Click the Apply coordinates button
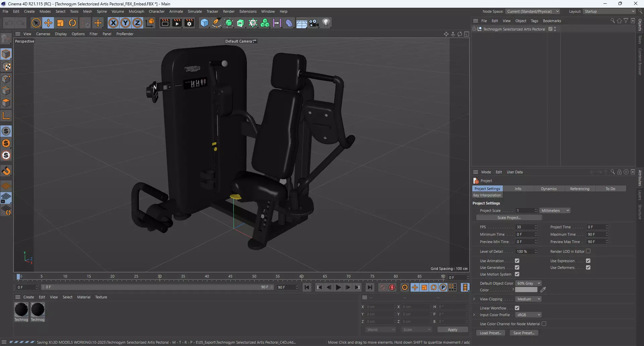This screenshot has width=644, height=346. coord(452,330)
